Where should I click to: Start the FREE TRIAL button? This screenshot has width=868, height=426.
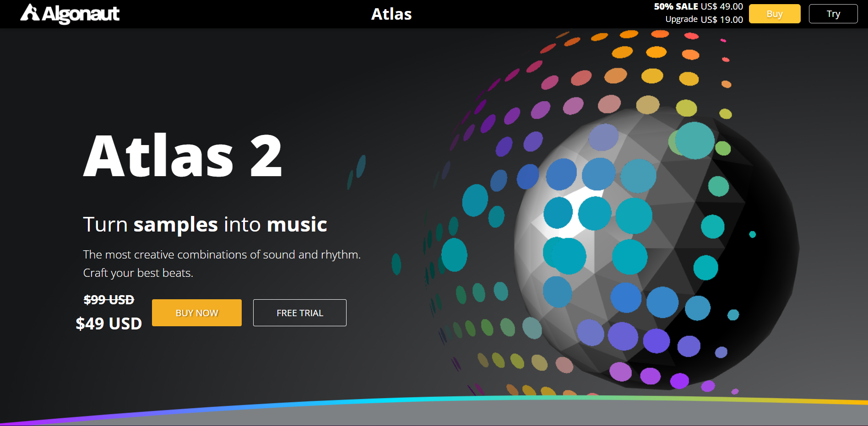coord(300,313)
